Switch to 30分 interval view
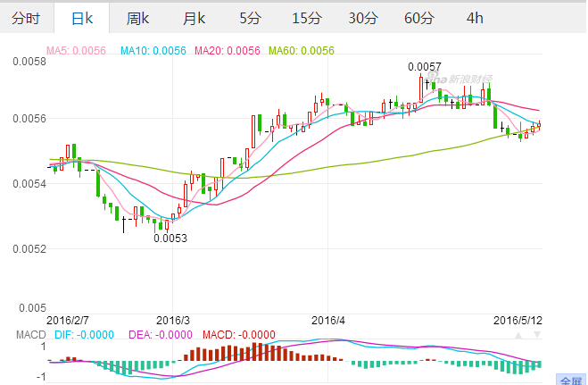This screenshot has width=588, height=385. [x=362, y=18]
